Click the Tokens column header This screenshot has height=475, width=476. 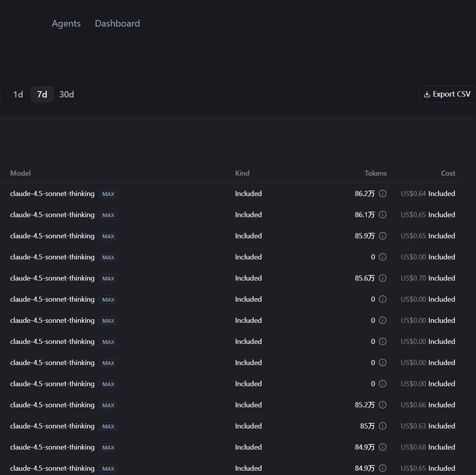tap(375, 173)
